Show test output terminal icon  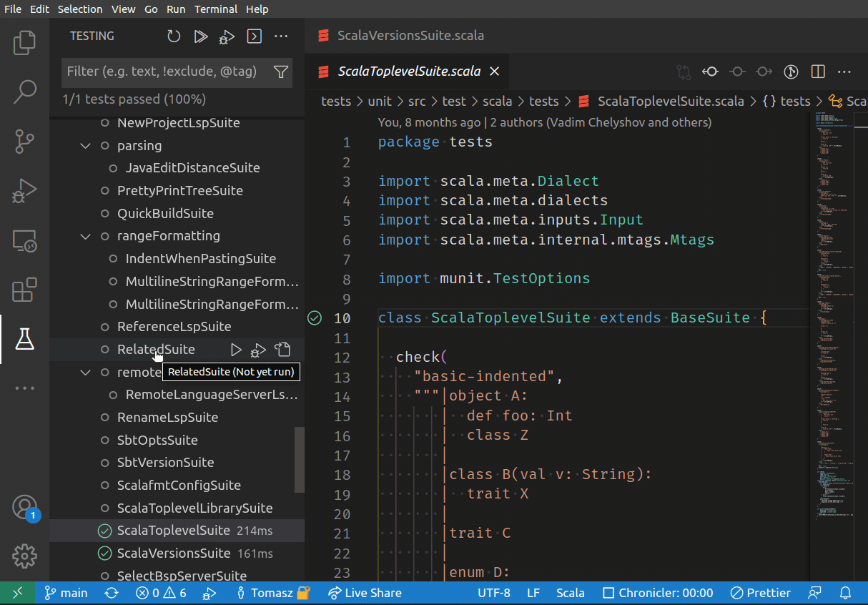click(255, 36)
